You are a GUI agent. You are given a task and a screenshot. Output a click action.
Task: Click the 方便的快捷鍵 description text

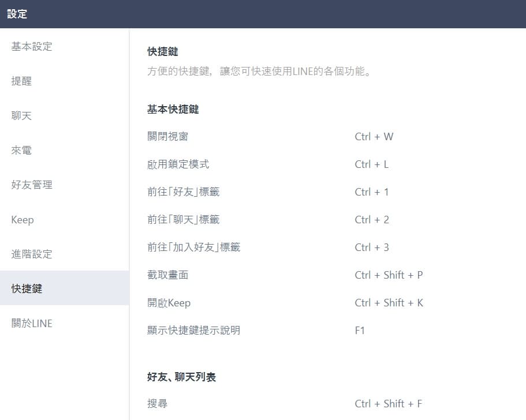[x=259, y=71]
